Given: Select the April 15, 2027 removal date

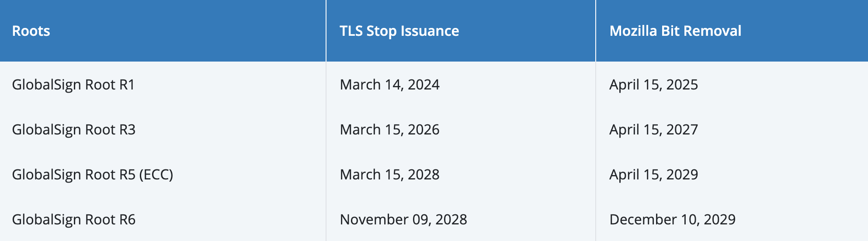Looking at the screenshot, I should (653, 130).
